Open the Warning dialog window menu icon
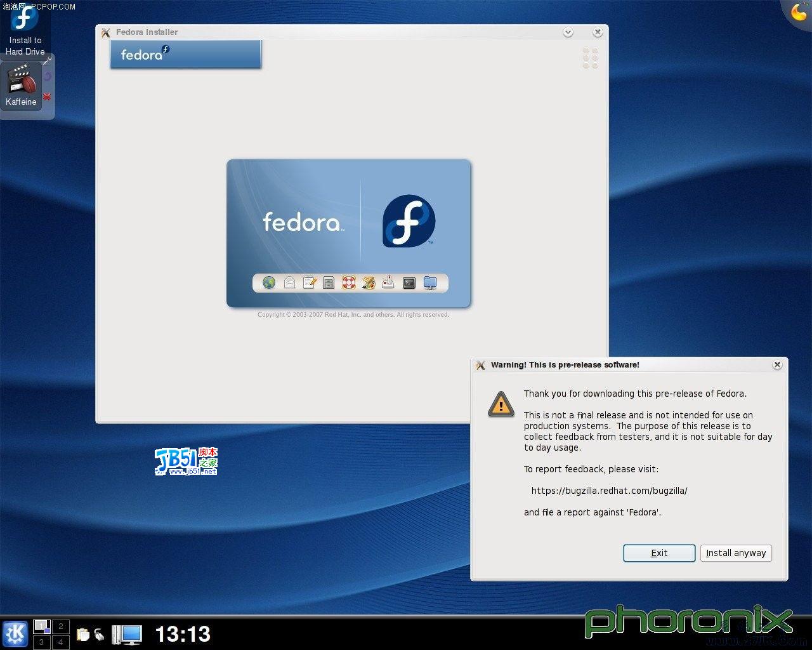 click(480, 365)
